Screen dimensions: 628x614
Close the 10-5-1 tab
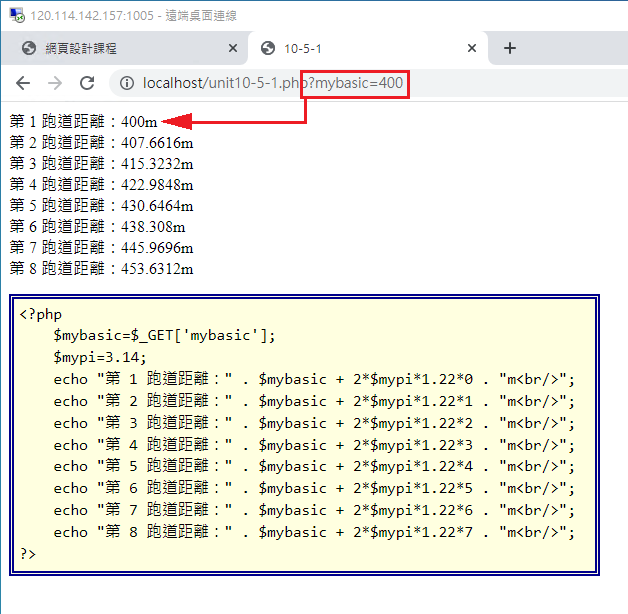[472, 48]
